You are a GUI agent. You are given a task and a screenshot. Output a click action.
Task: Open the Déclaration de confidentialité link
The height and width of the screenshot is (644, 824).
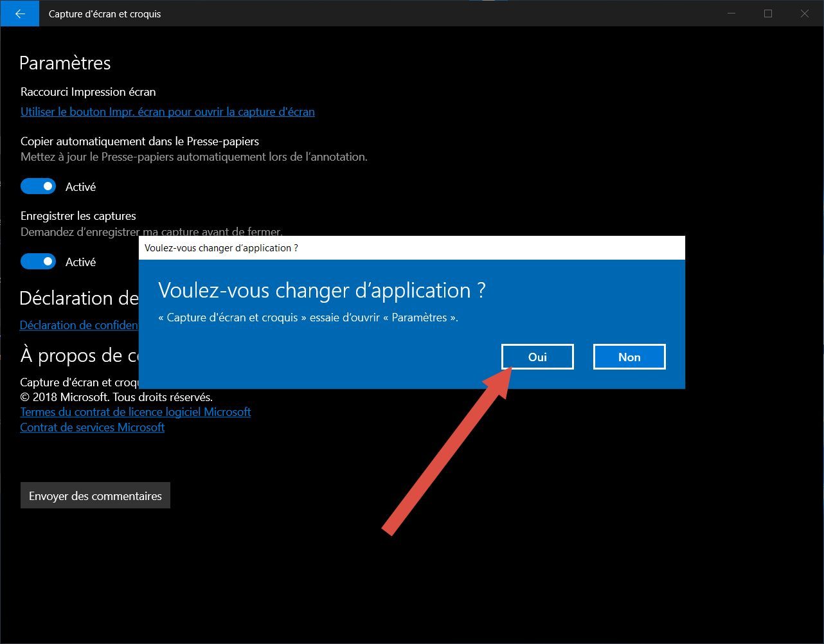[x=79, y=325]
